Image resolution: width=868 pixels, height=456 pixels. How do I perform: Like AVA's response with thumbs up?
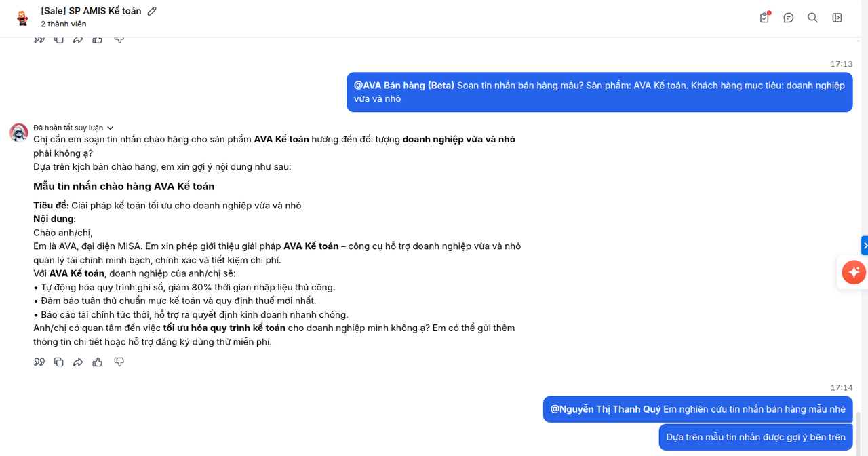tap(98, 362)
